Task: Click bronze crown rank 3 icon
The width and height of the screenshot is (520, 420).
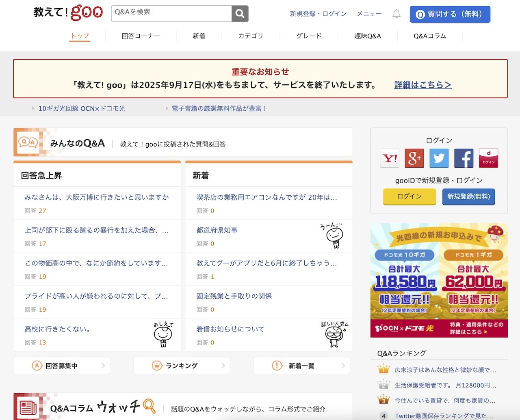Action: (x=383, y=400)
